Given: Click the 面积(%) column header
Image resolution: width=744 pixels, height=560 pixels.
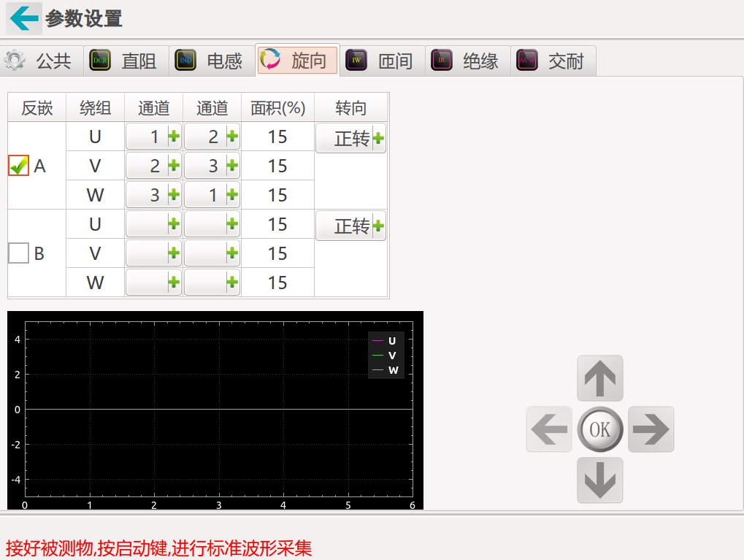Looking at the screenshot, I should (x=277, y=108).
